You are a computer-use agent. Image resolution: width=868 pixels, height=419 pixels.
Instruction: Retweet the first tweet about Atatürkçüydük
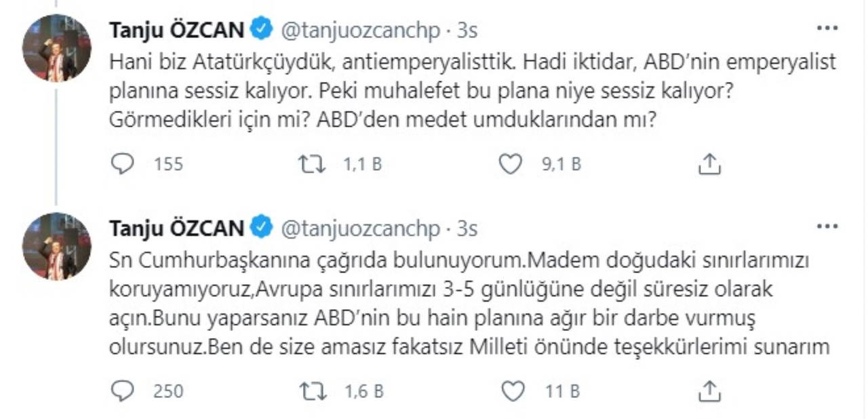tap(312, 164)
